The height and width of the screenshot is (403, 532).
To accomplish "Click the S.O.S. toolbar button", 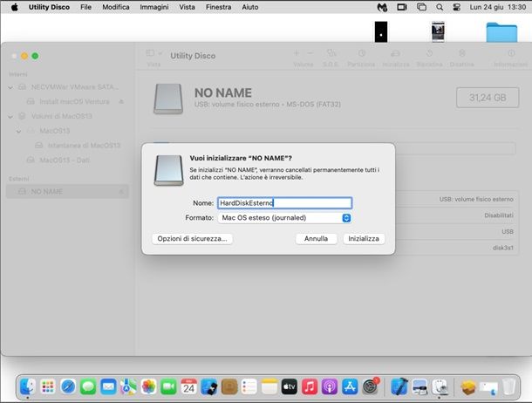I will click(x=331, y=58).
